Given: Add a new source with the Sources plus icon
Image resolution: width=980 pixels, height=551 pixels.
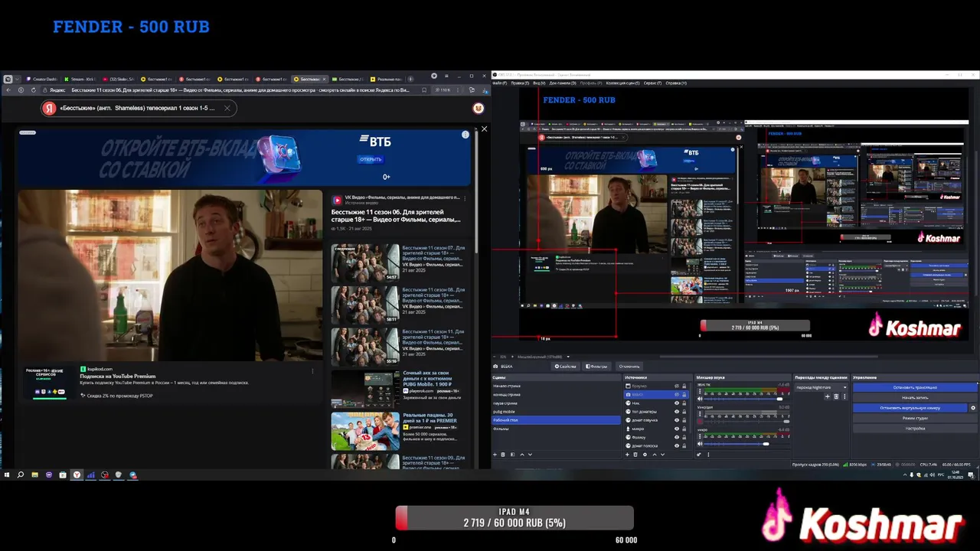Looking at the screenshot, I should coord(627,455).
